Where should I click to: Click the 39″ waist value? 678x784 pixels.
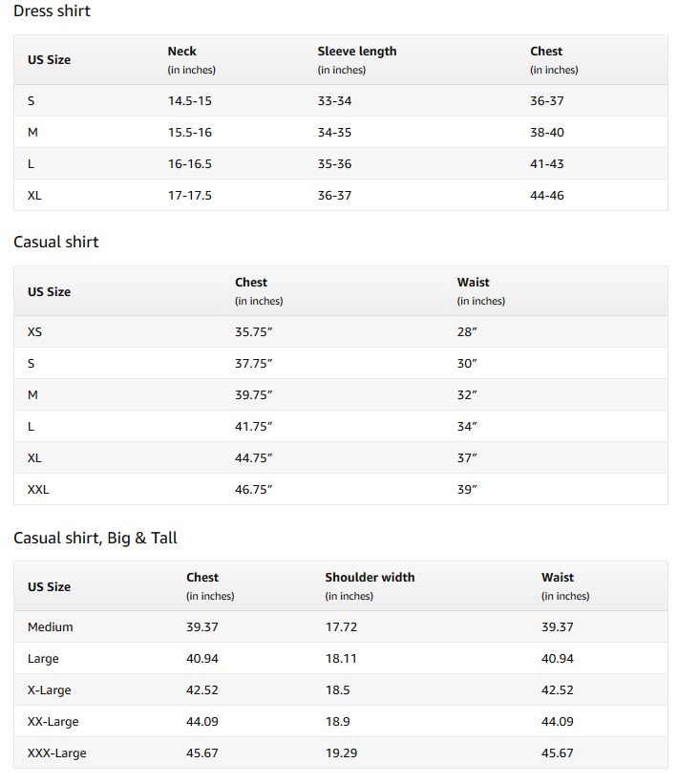coord(467,489)
